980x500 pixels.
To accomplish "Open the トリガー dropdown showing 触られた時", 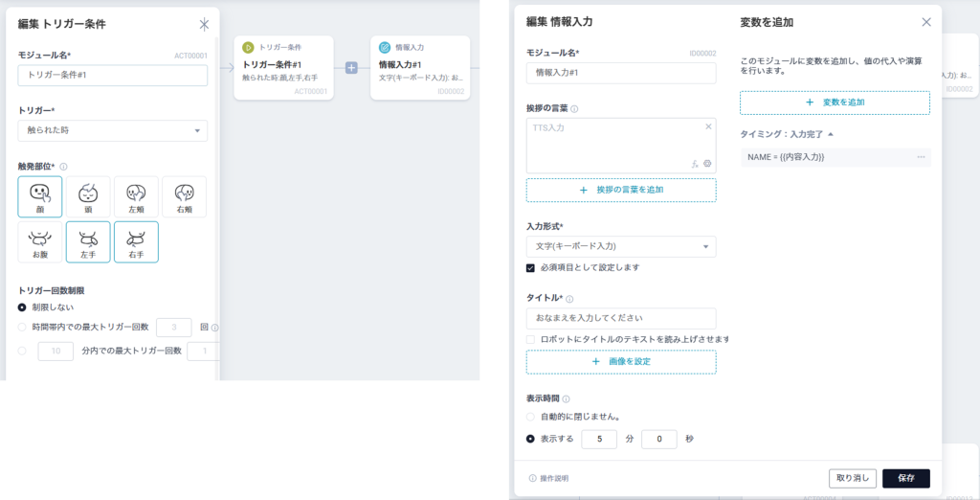I will (113, 131).
